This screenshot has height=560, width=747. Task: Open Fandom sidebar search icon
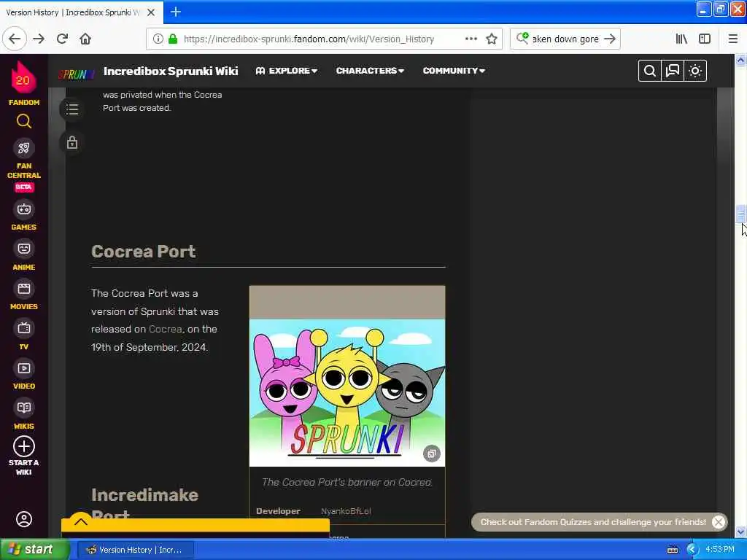click(24, 122)
